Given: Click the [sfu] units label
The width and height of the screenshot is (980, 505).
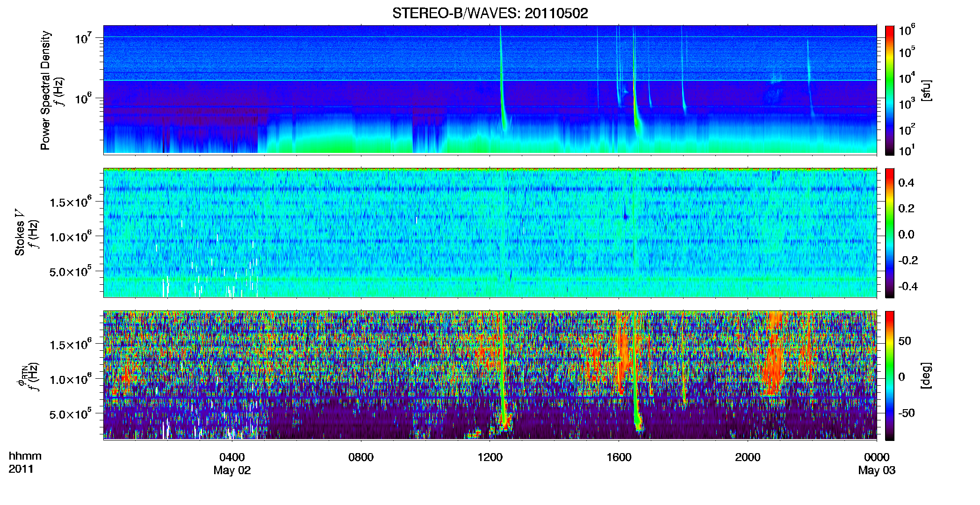Looking at the screenshot, I should coord(927,90).
